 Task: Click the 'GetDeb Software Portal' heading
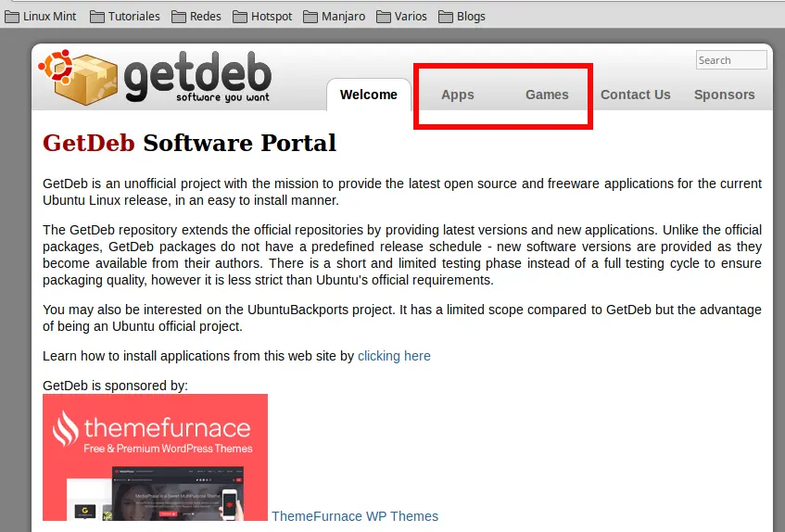click(189, 143)
